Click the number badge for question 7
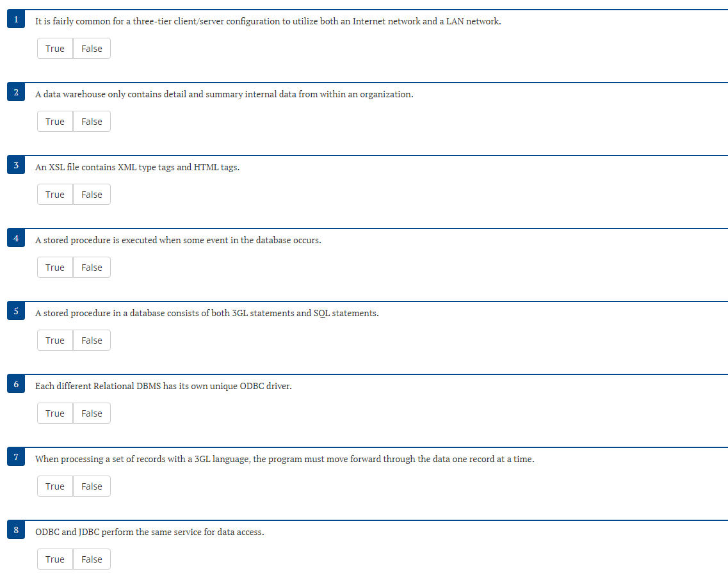This screenshot has height=585, width=728. click(x=15, y=456)
